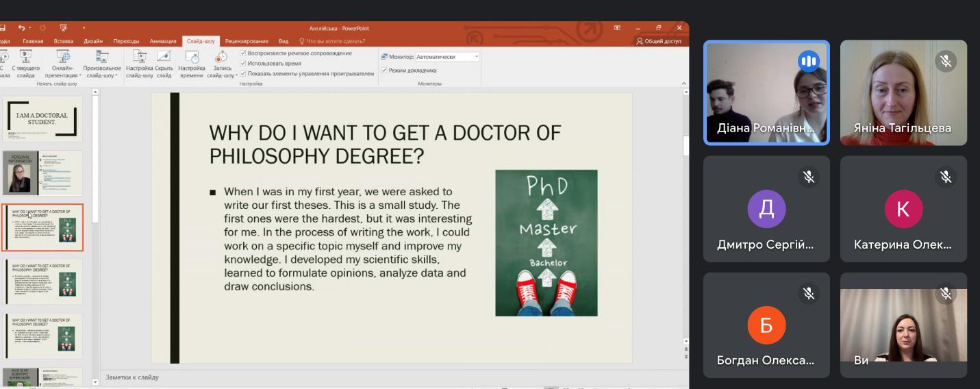Open Произвольное слайд-шоу custom show menu
980x389 pixels.
pos(102,64)
